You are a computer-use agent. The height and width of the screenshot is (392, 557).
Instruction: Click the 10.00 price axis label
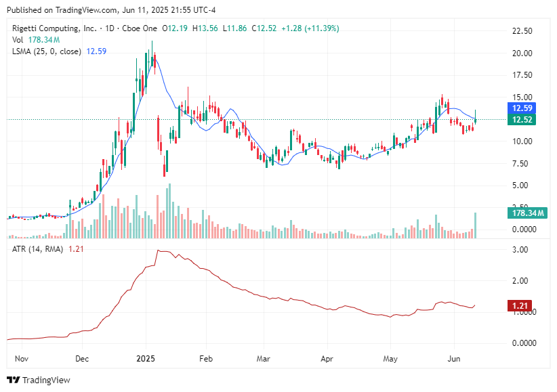pyautogui.click(x=522, y=141)
